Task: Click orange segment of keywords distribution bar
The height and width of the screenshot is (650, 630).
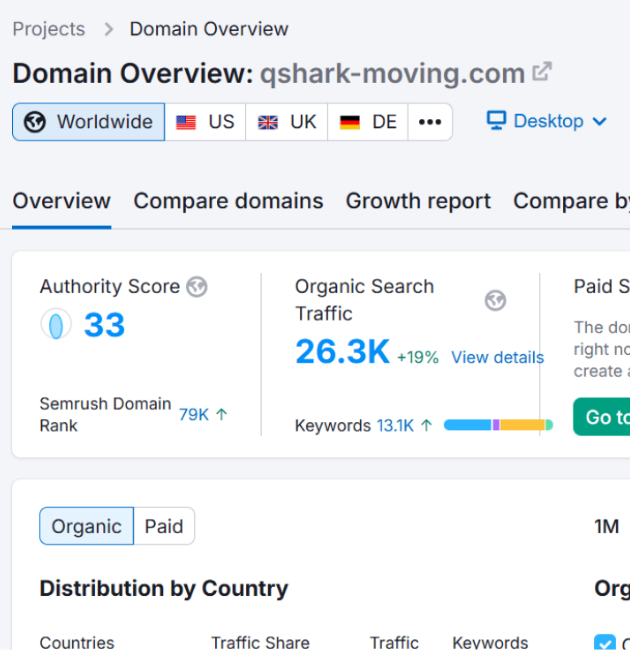Action: pos(522,425)
